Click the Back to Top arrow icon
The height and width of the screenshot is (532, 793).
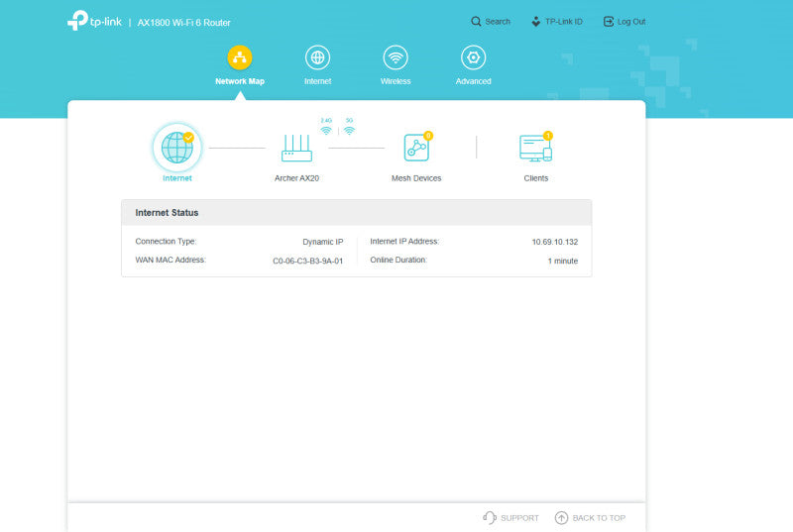pyautogui.click(x=561, y=517)
